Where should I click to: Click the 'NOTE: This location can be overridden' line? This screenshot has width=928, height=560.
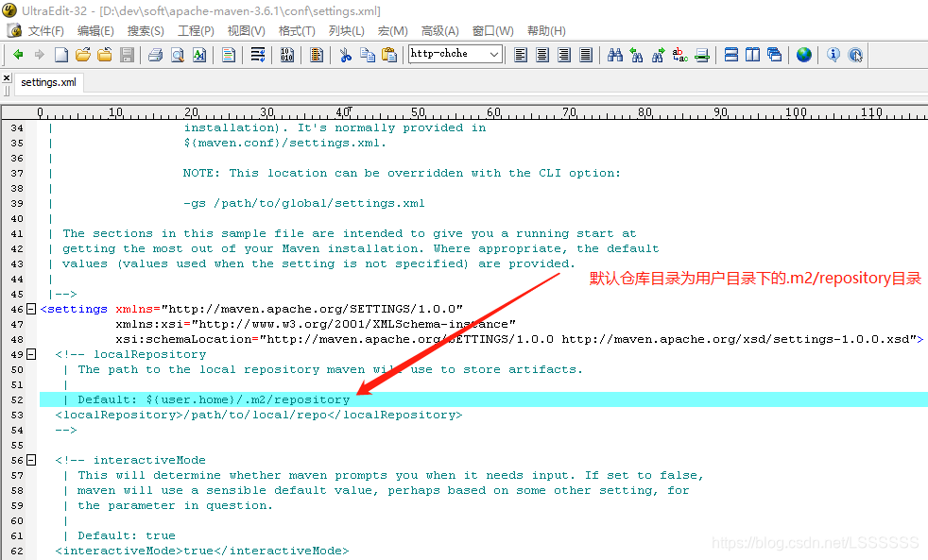coord(402,173)
